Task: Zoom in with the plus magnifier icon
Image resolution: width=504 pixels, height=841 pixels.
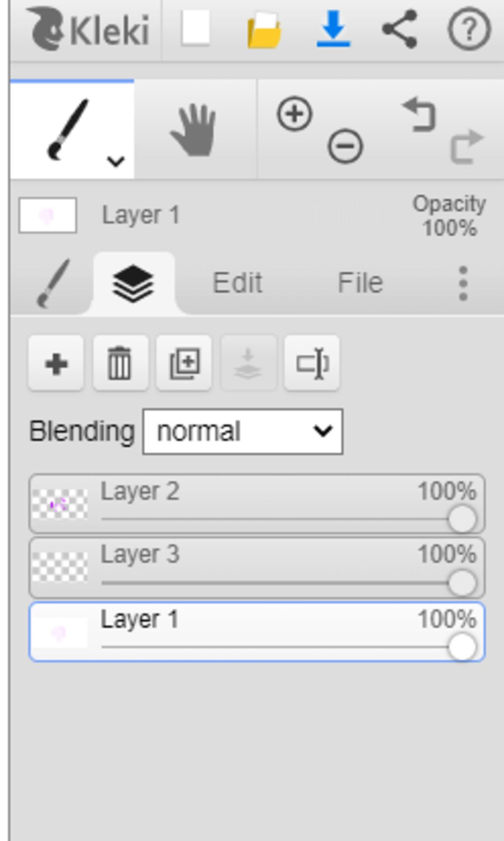Action: coord(294,114)
